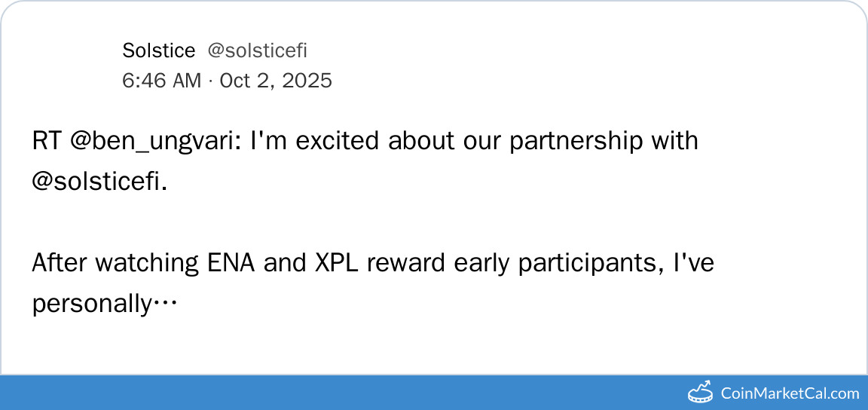Select the Oct 2, 2025 date
Viewport: 868px width, 410px height.
tap(275, 80)
